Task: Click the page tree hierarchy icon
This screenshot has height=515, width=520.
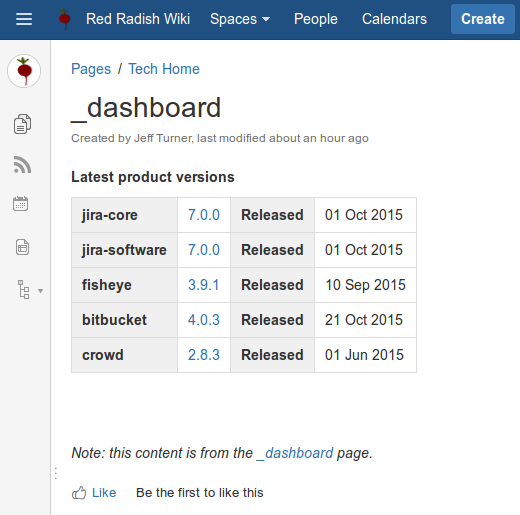Action: coord(24,289)
